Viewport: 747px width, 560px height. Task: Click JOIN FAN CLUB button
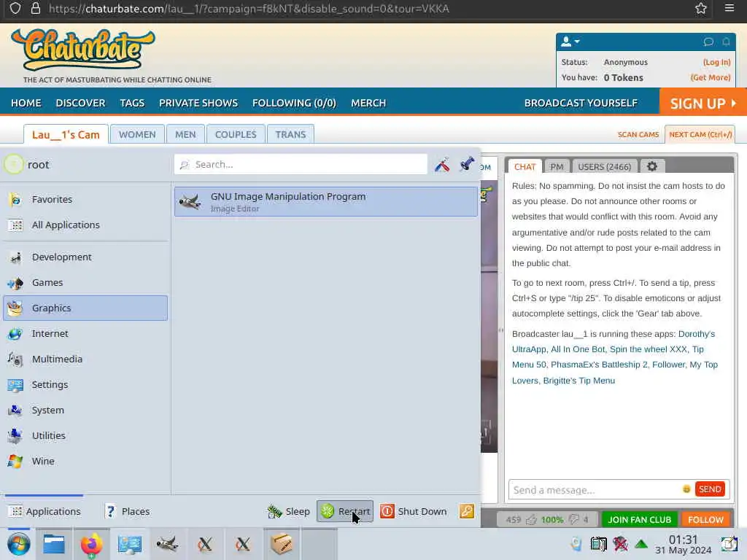pyautogui.click(x=639, y=519)
